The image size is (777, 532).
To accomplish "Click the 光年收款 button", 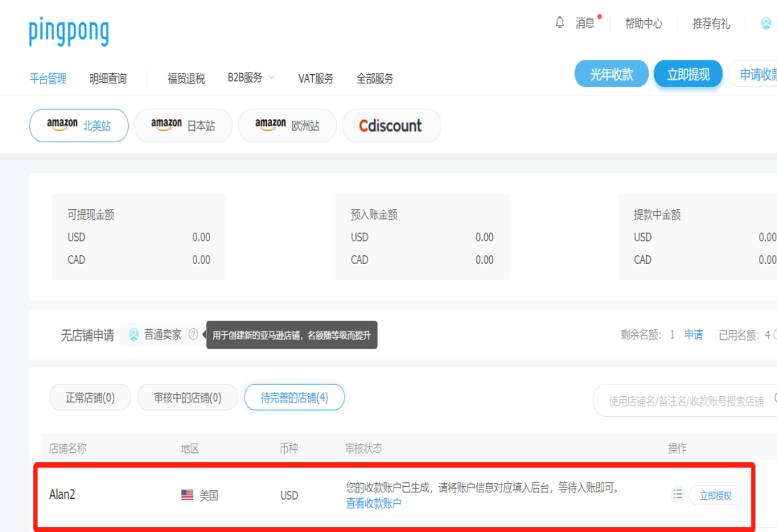I will coord(611,73).
